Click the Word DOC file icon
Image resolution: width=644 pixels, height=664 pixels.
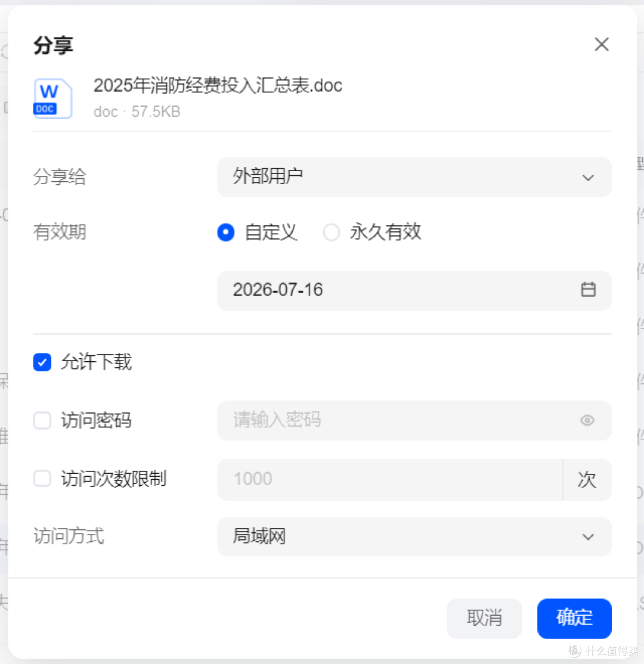tap(52, 98)
